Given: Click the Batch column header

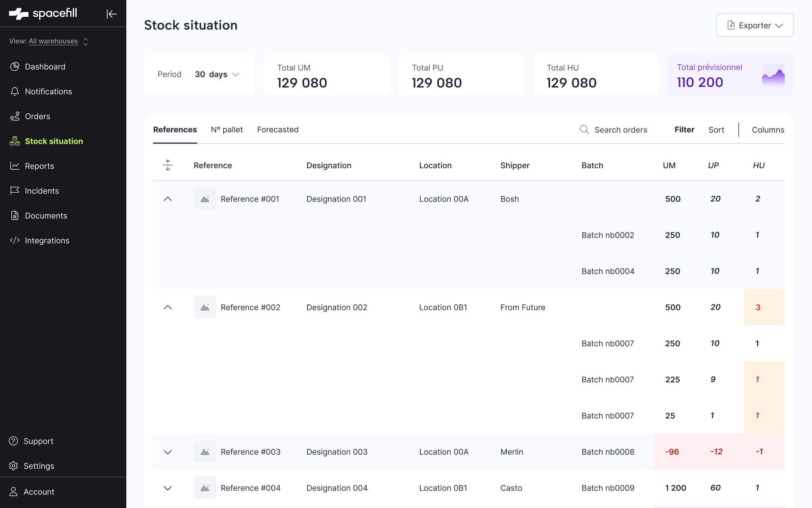Looking at the screenshot, I should coord(592,165).
